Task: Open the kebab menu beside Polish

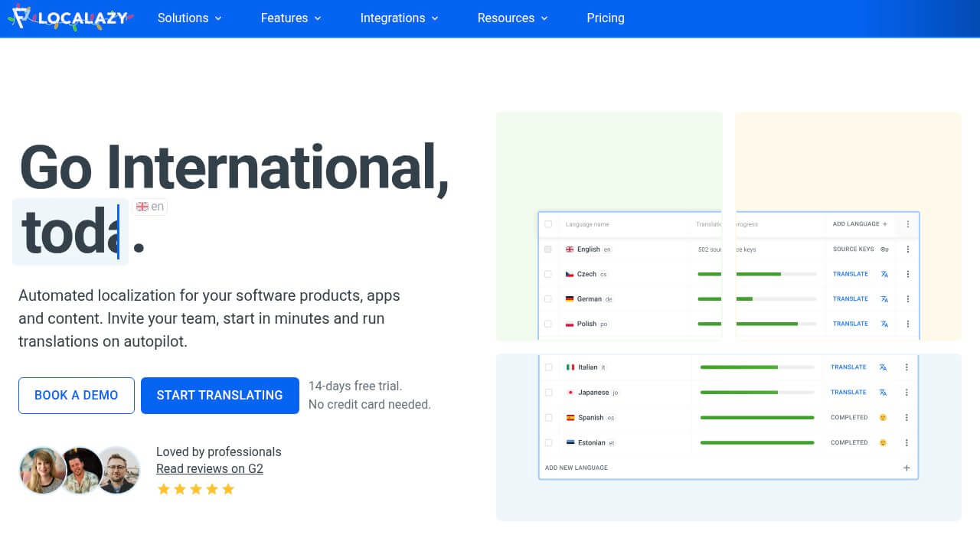Action: (907, 323)
